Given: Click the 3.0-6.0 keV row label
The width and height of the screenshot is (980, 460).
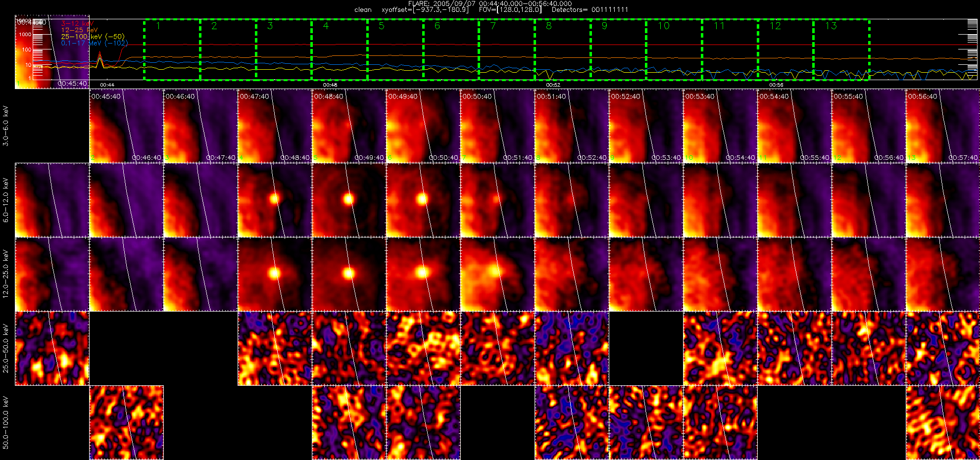Looking at the screenshot, I should (x=6, y=126).
